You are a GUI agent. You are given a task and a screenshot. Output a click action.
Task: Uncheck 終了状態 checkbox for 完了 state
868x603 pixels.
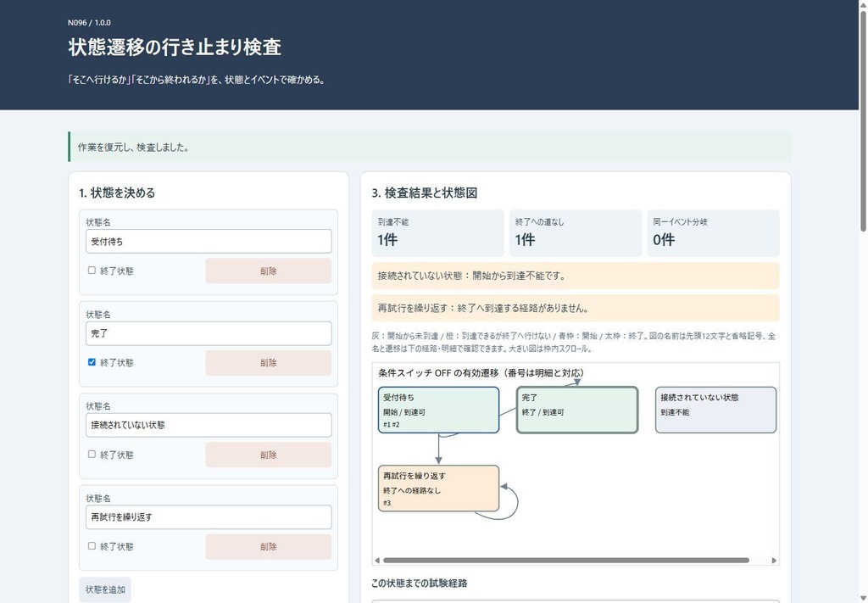click(92, 362)
